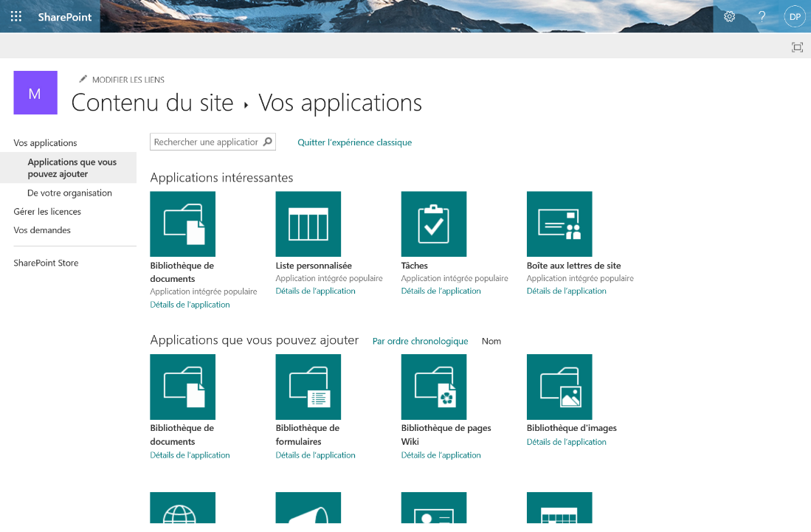Click the pencil icon beside MODIFIER LES LIENS

coord(83,79)
